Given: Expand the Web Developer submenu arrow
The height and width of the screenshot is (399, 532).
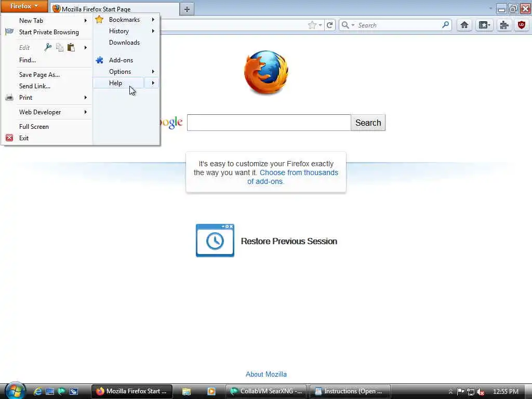Looking at the screenshot, I should click(86, 112).
